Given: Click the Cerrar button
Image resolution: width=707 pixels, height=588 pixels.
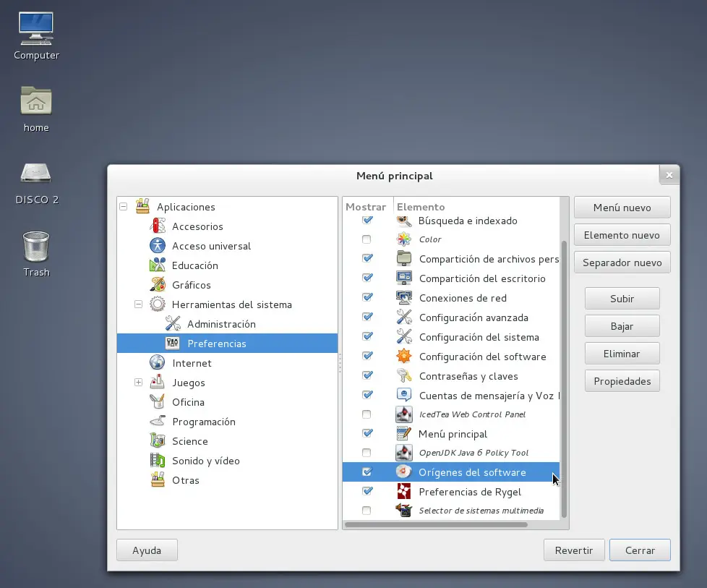Looking at the screenshot, I should 640,550.
